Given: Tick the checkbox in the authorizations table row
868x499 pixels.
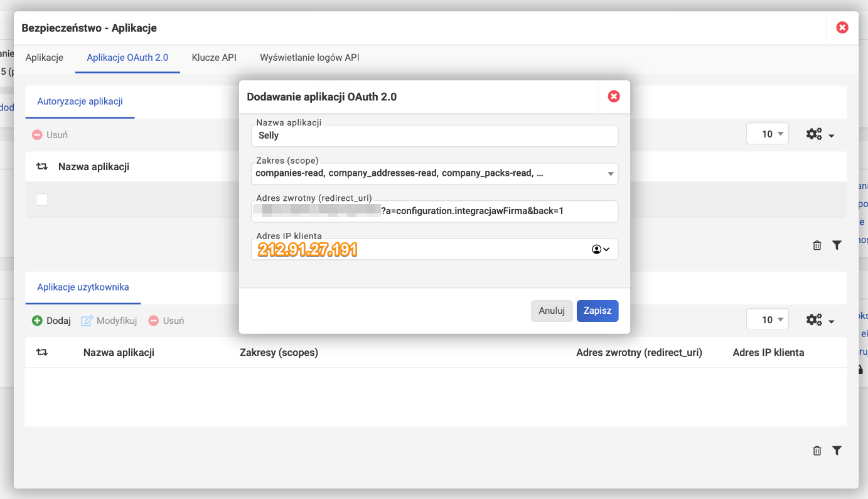Looking at the screenshot, I should (x=42, y=200).
